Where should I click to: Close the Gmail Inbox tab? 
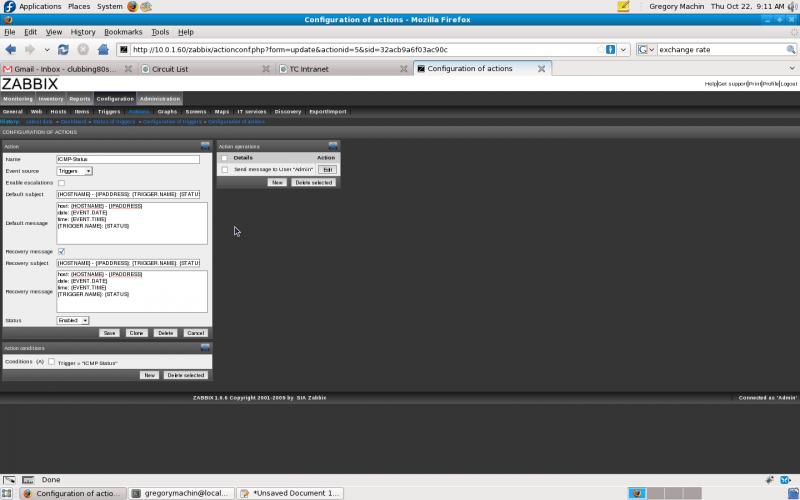coord(129,68)
